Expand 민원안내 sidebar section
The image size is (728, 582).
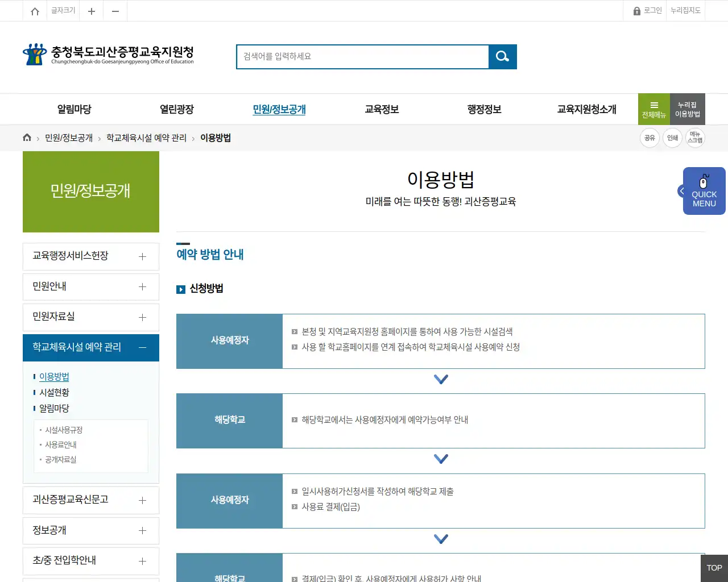91,286
